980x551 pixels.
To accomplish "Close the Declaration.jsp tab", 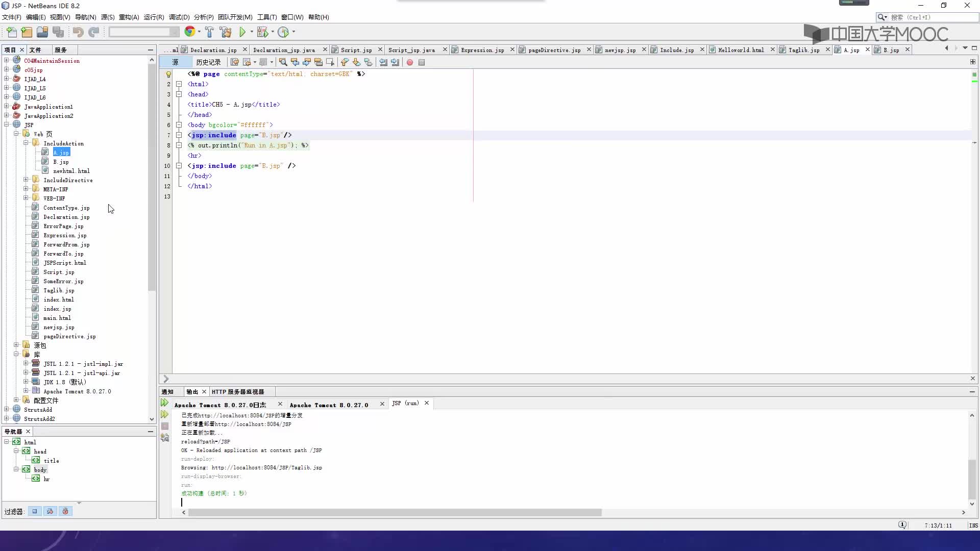I will pos(245,50).
